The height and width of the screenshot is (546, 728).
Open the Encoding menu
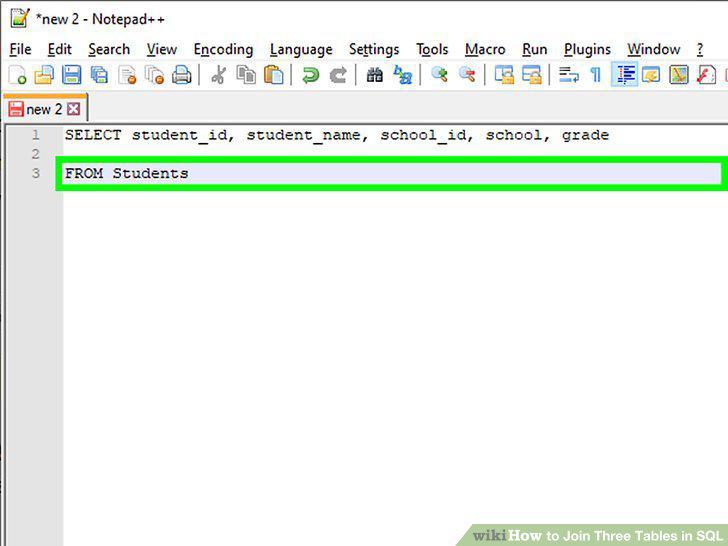(x=223, y=49)
